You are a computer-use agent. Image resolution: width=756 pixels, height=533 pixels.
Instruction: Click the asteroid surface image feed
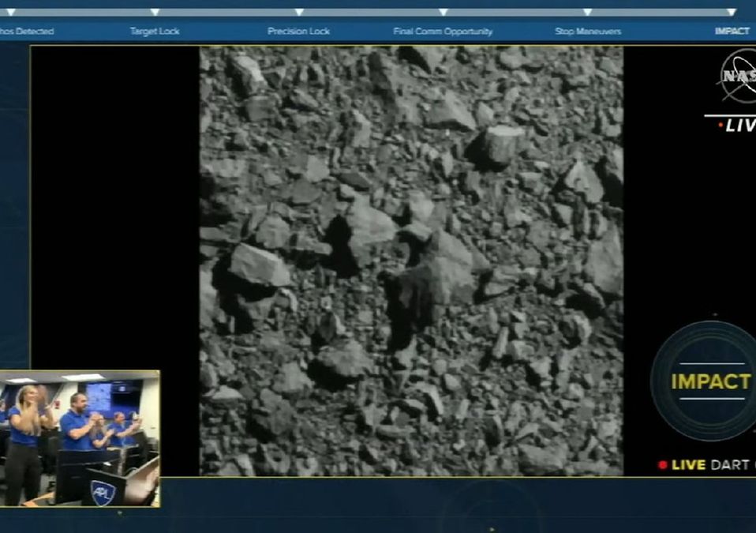click(x=411, y=261)
